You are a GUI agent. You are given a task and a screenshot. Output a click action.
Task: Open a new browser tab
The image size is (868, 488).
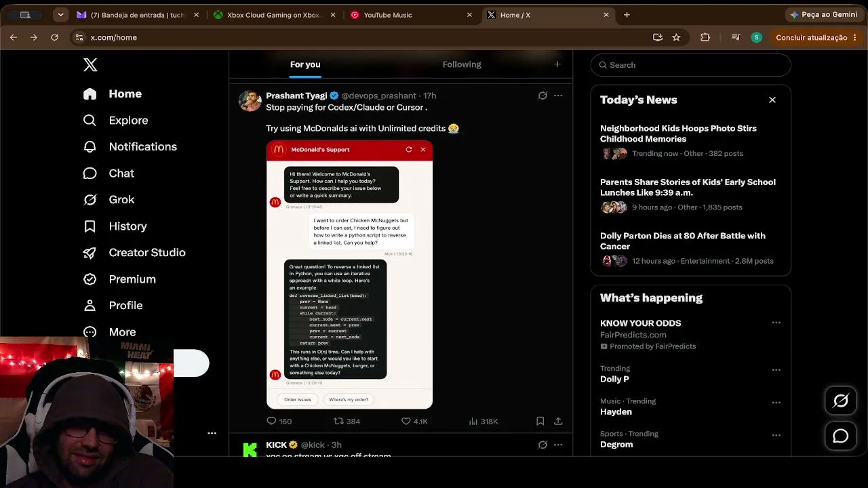pyautogui.click(x=627, y=15)
